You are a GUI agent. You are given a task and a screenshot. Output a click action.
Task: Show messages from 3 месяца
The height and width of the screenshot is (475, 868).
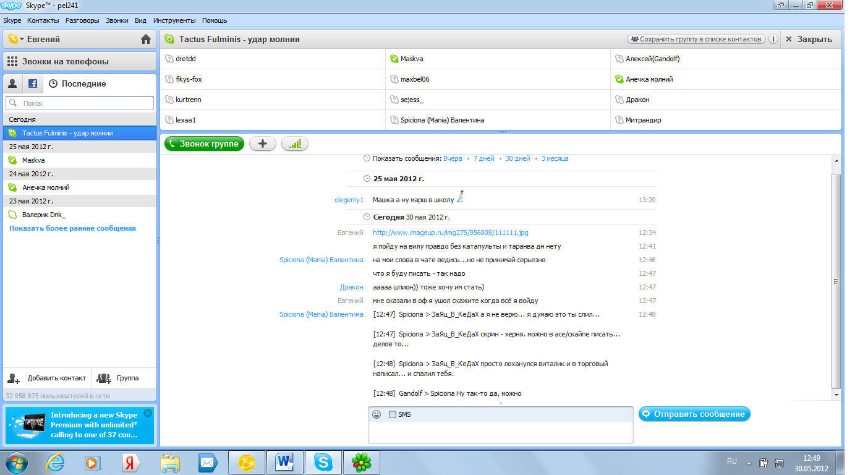(555, 158)
